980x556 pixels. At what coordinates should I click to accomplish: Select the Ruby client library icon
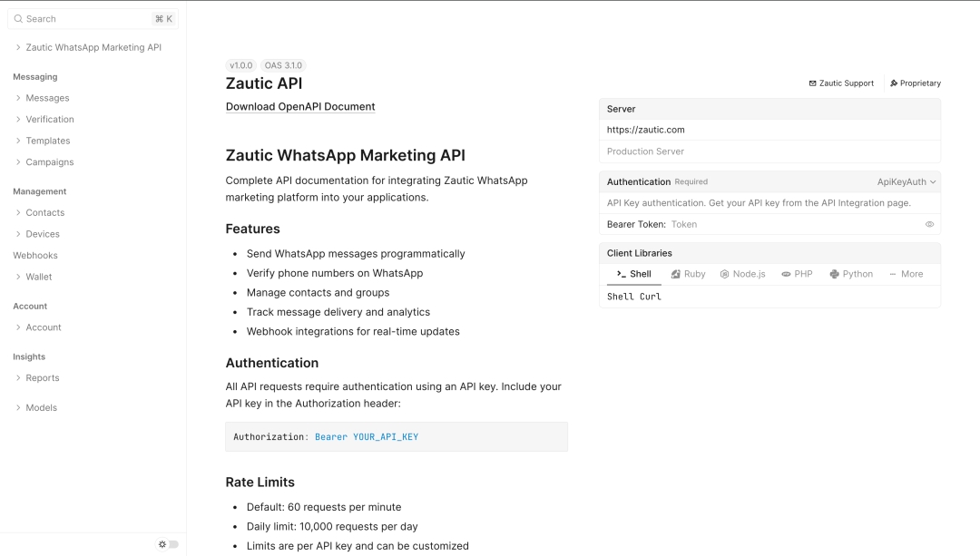tap(676, 274)
